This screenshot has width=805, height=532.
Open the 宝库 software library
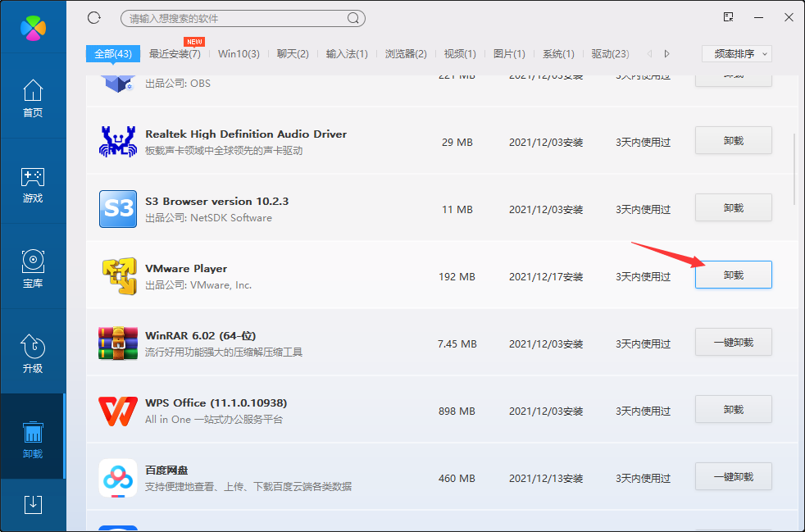point(33,269)
